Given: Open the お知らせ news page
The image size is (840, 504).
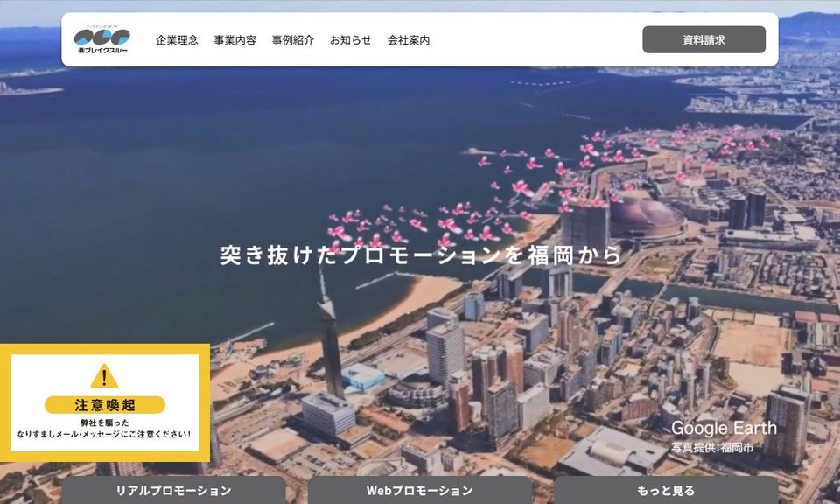Looking at the screenshot, I should [350, 40].
